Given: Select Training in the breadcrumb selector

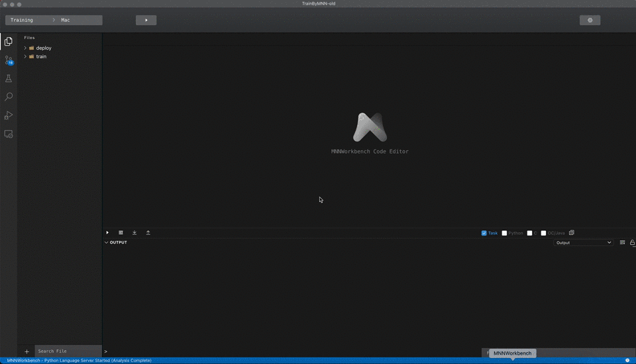Looking at the screenshot, I should click(x=22, y=21).
